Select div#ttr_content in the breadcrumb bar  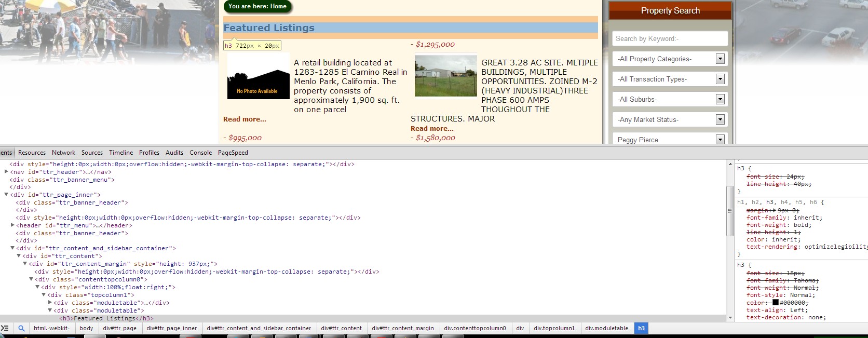341,328
